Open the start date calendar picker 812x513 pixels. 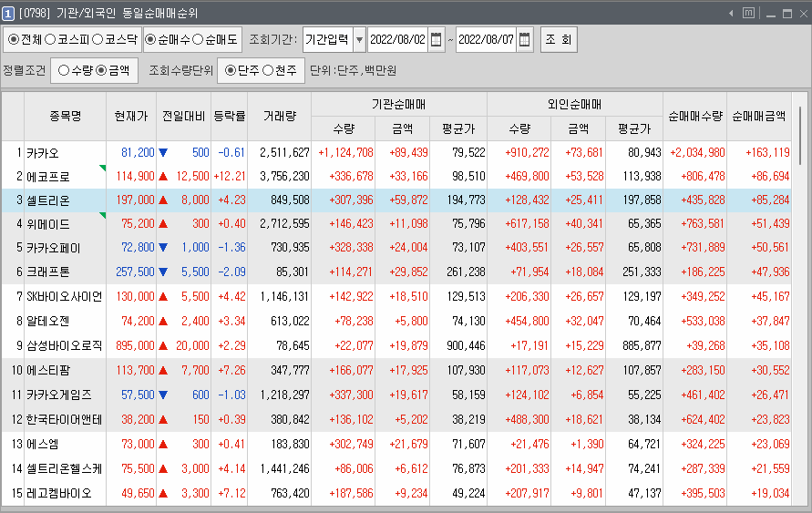pyautogui.click(x=436, y=40)
